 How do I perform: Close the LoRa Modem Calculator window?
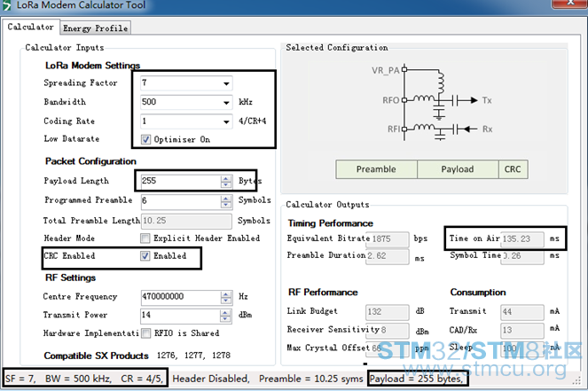point(568,4)
